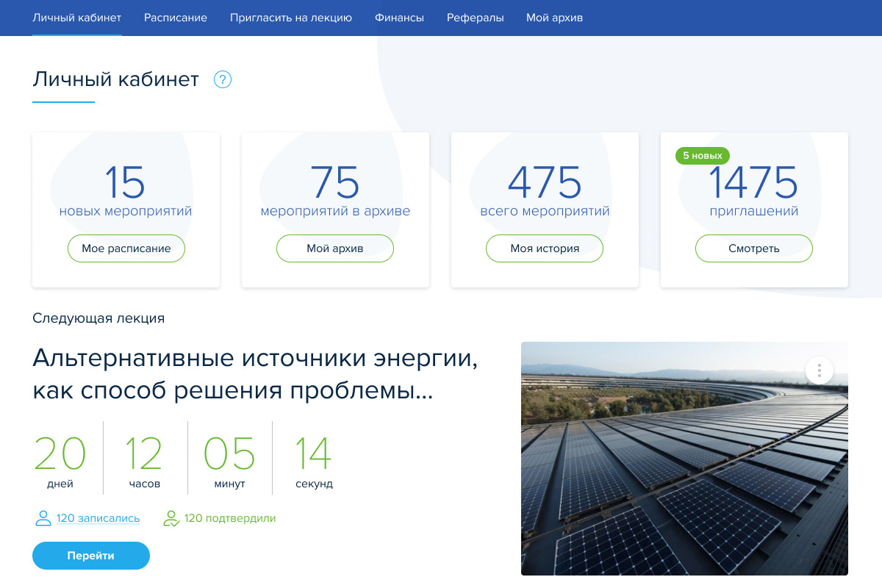Screen dimensions: 882x588
Task: Open the three-dot menu on lecture image
Action: (819, 370)
